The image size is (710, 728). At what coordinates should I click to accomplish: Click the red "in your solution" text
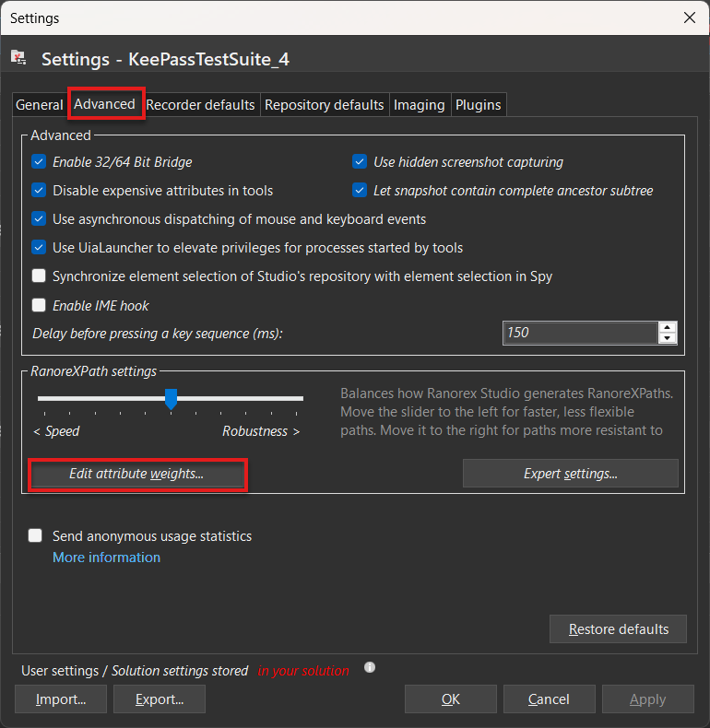(x=303, y=671)
